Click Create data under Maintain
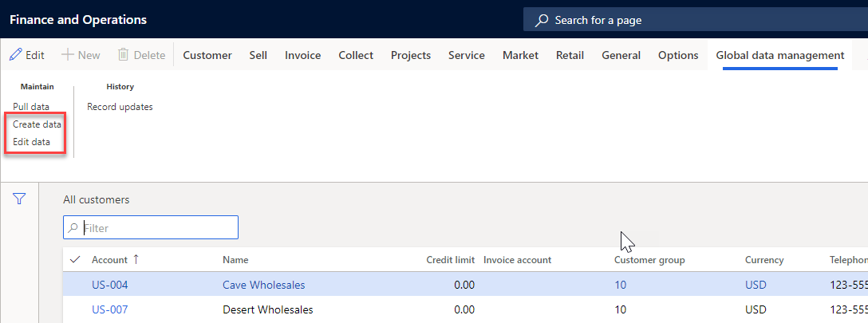 coord(37,124)
